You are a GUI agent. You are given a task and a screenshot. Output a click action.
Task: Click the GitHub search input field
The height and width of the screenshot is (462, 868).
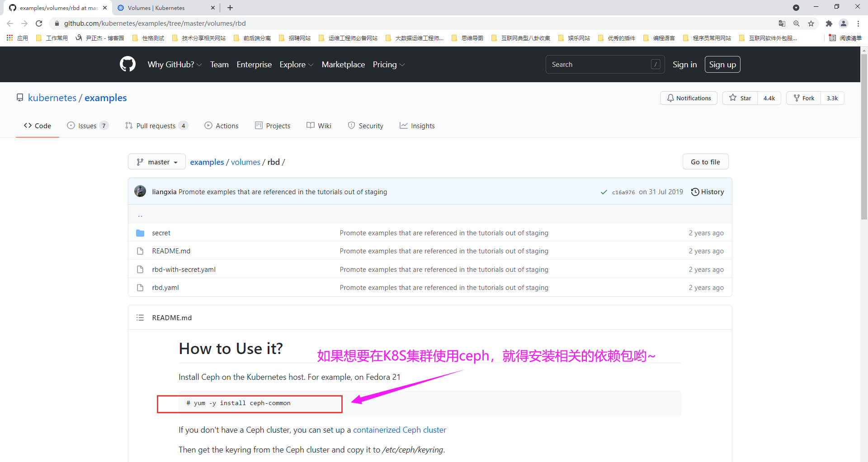pos(599,65)
